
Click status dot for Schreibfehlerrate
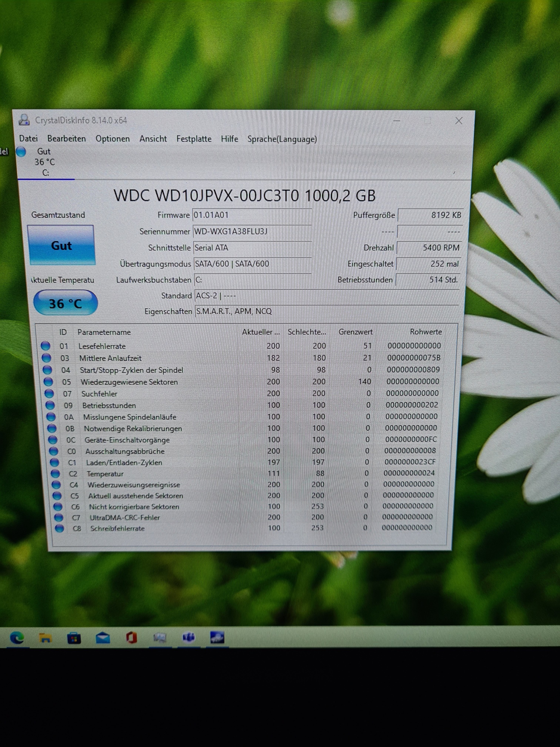click(59, 528)
